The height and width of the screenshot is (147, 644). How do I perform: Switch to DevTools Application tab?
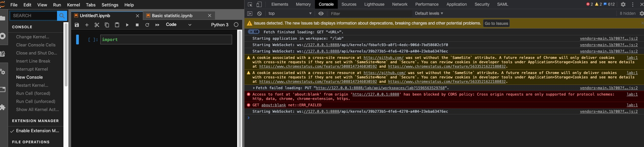pos(457,4)
